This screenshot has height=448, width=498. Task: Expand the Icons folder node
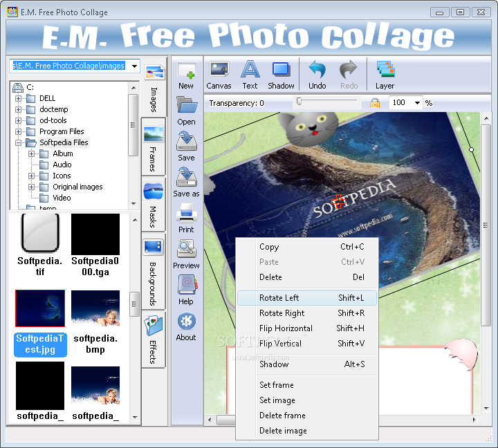pos(31,176)
